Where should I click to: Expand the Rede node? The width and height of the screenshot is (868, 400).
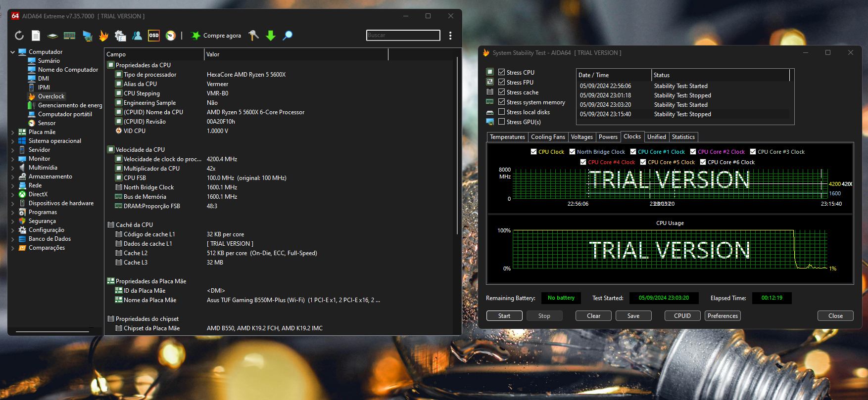pyautogui.click(x=12, y=185)
